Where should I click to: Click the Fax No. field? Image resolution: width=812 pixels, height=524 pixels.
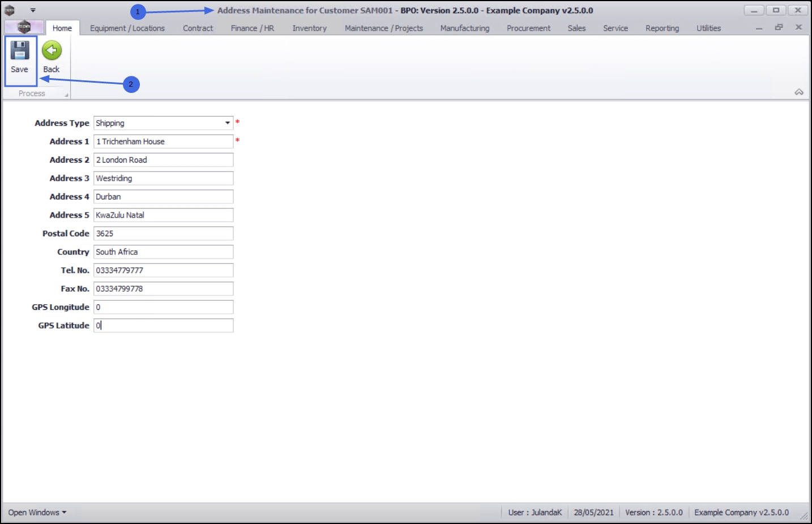point(164,289)
